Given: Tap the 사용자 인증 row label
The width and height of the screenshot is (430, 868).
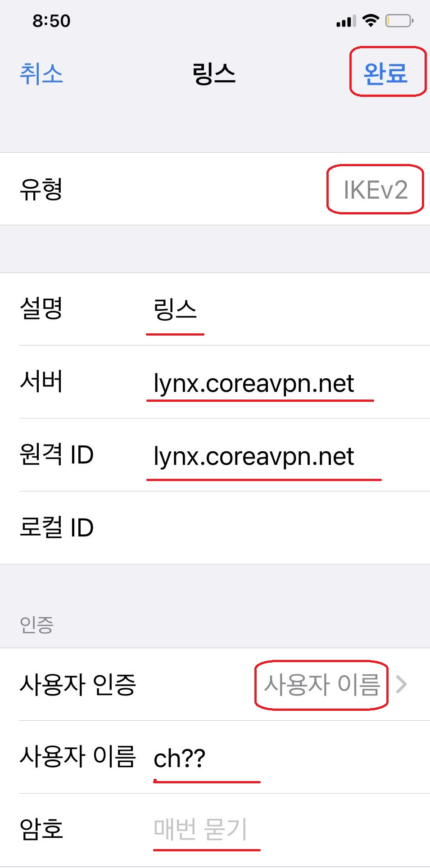Looking at the screenshot, I should 77,684.
